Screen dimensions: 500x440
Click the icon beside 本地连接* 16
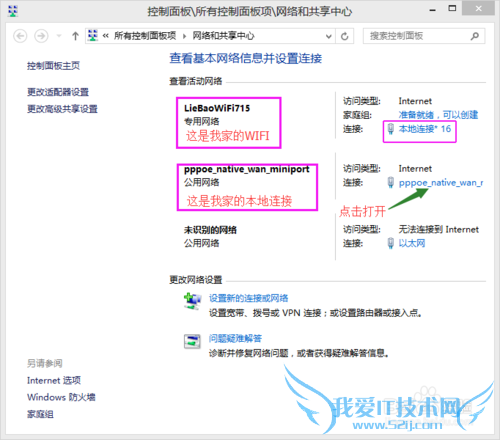coord(391,129)
